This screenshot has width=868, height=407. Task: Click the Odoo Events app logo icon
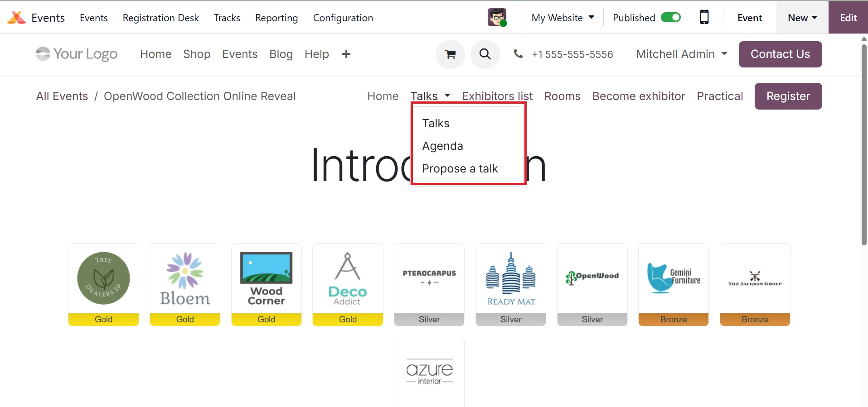16,18
